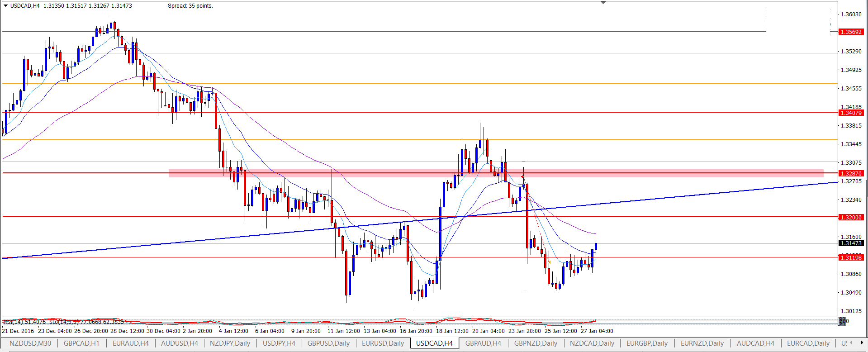Switch to the AUDUSD,H4 chart tab

coord(180,343)
